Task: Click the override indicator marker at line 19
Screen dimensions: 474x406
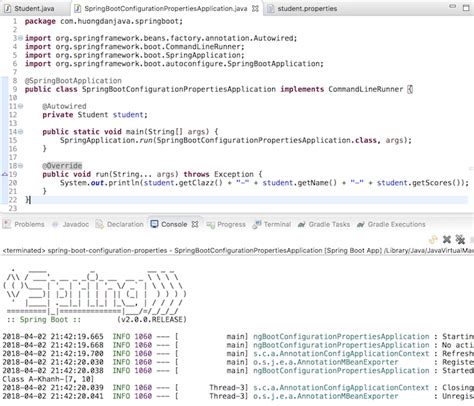Action: [5, 174]
